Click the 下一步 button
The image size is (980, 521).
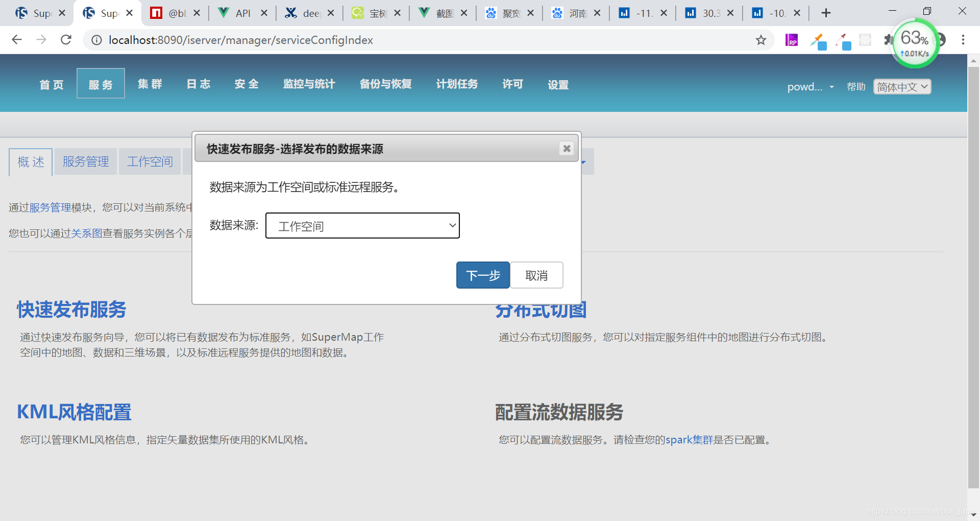[x=483, y=275]
